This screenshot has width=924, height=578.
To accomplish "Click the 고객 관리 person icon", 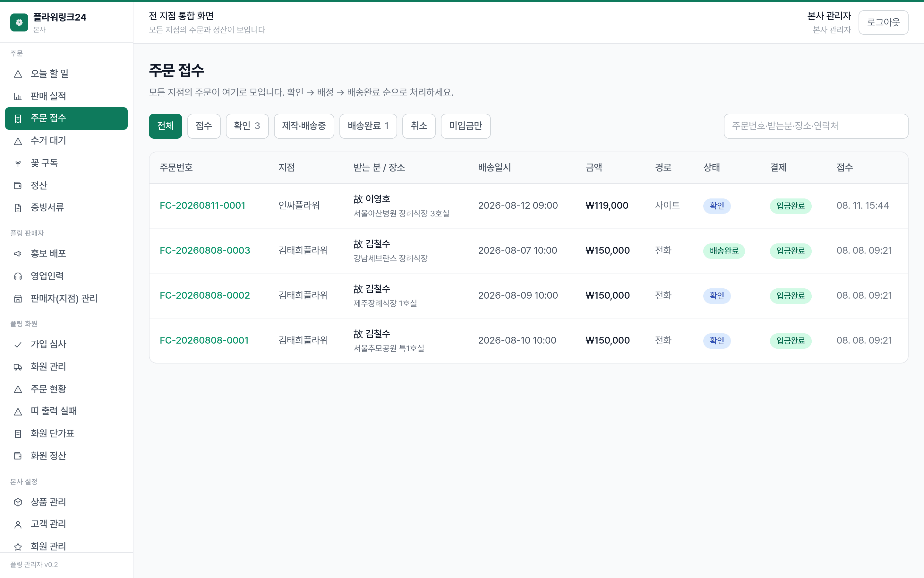I will point(18,524).
